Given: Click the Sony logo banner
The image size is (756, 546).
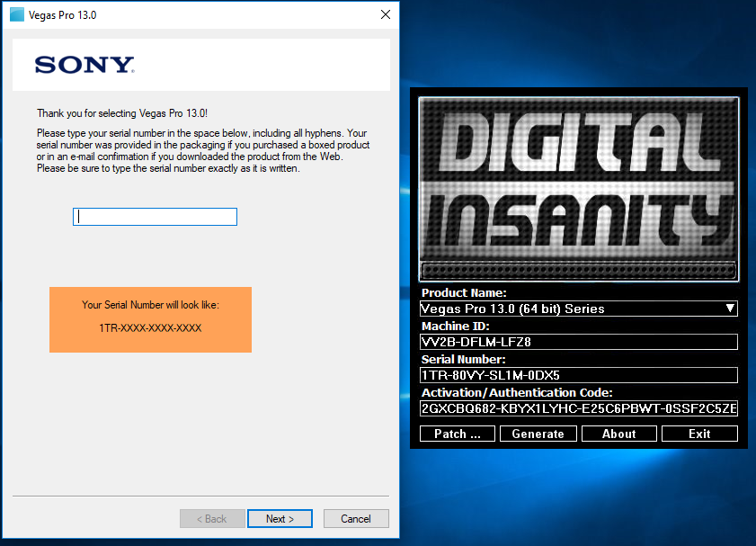Looking at the screenshot, I should click(201, 65).
